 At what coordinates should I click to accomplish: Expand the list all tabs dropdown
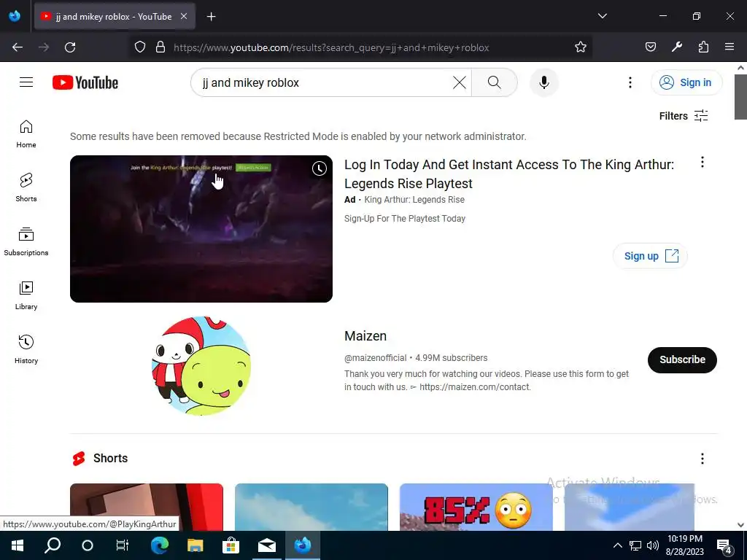(x=602, y=16)
